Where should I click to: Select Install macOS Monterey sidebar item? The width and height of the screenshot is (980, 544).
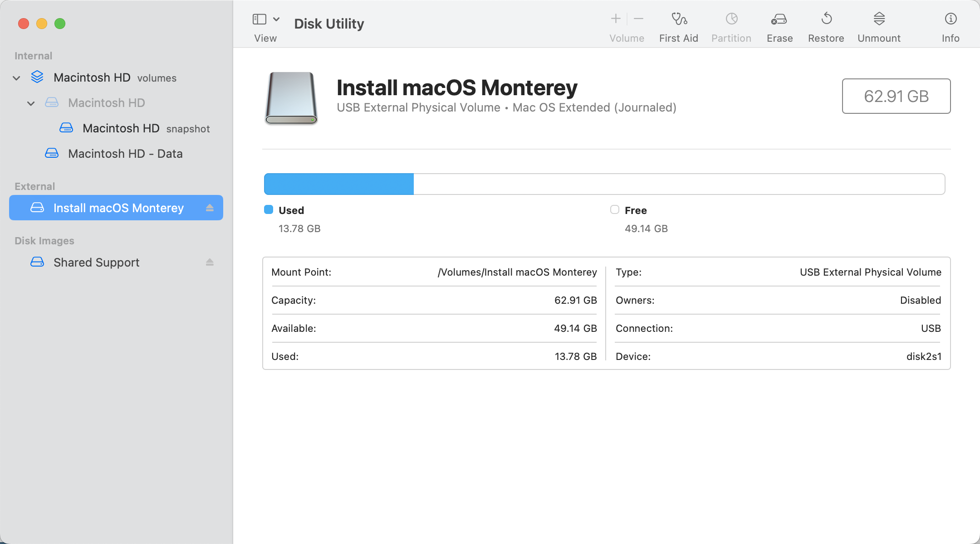tap(119, 208)
